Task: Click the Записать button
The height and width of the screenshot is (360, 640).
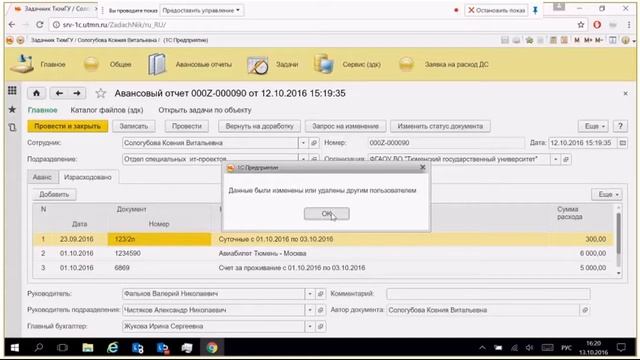Action: (x=133, y=126)
